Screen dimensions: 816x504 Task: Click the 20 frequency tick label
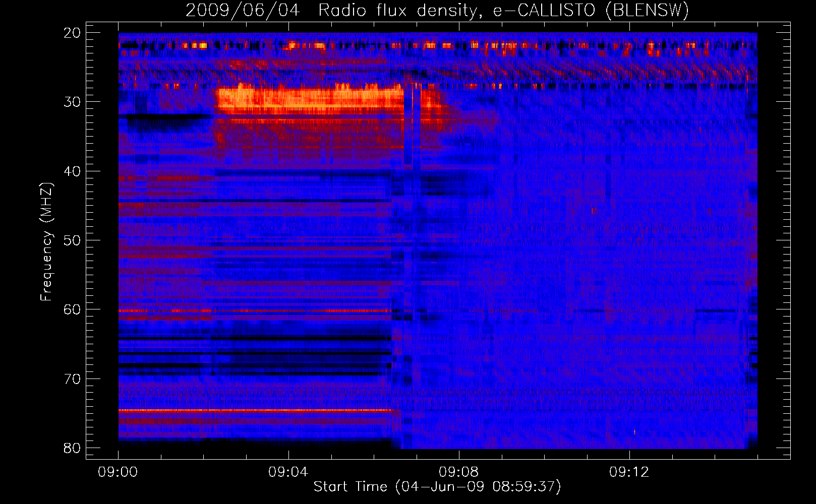72,33
